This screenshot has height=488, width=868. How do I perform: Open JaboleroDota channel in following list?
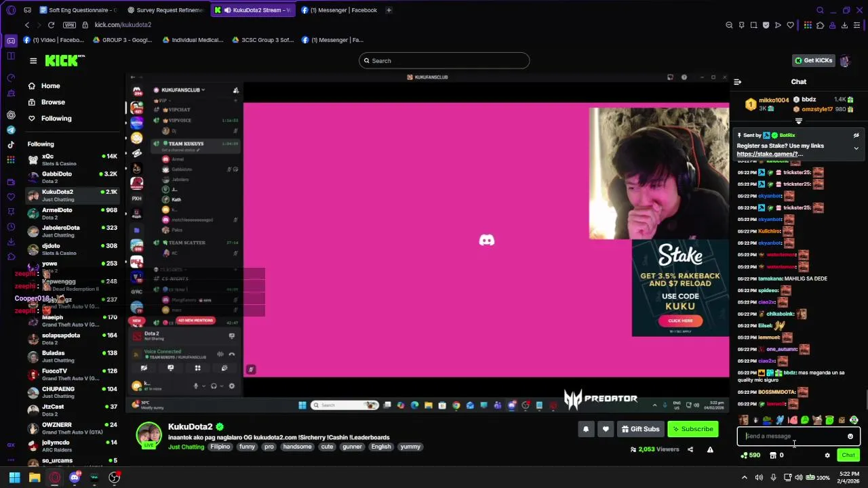tap(73, 231)
